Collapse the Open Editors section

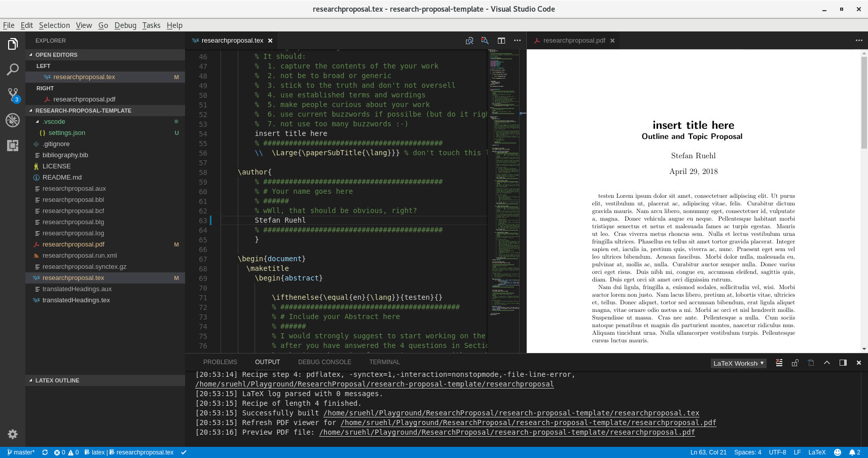105,55
